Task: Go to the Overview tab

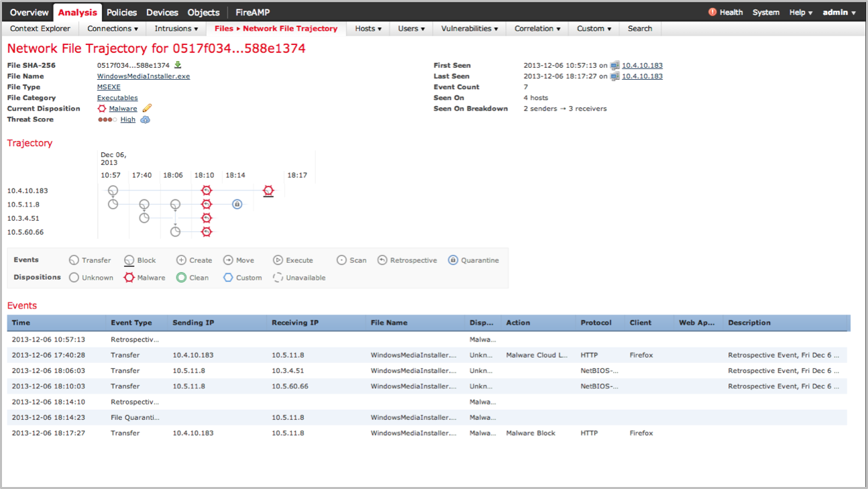Action: 30,12
